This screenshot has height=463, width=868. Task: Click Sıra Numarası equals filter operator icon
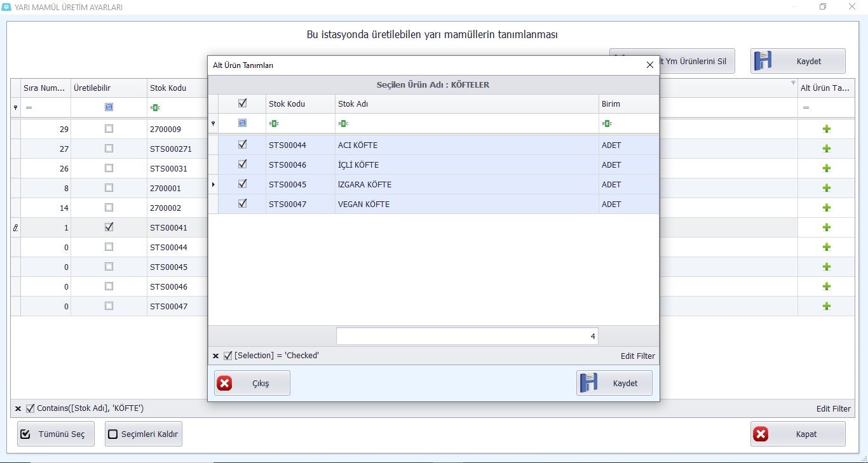pyautogui.click(x=29, y=108)
